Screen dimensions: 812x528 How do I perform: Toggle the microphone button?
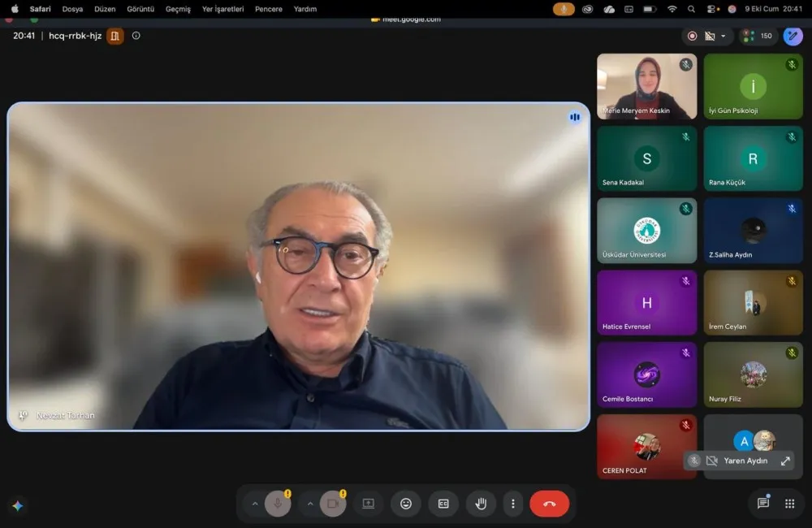(x=278, y=504)
